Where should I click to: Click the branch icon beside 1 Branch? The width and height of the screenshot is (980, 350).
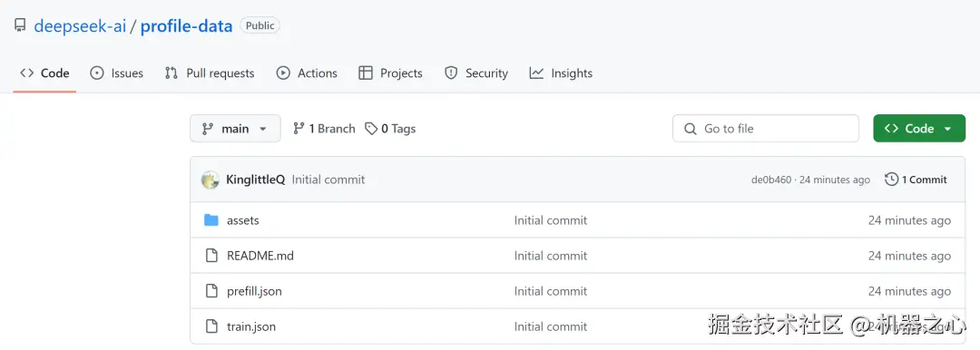click(299, 129)
